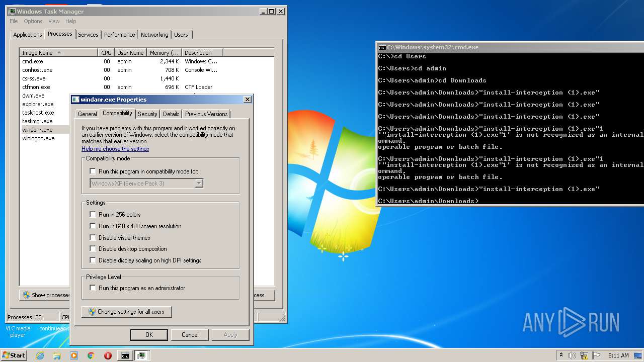The image size is (644, 362).
Task: Open the Windows XP (Service Pack 3) dropdown
Action: (x=146, y=184)
